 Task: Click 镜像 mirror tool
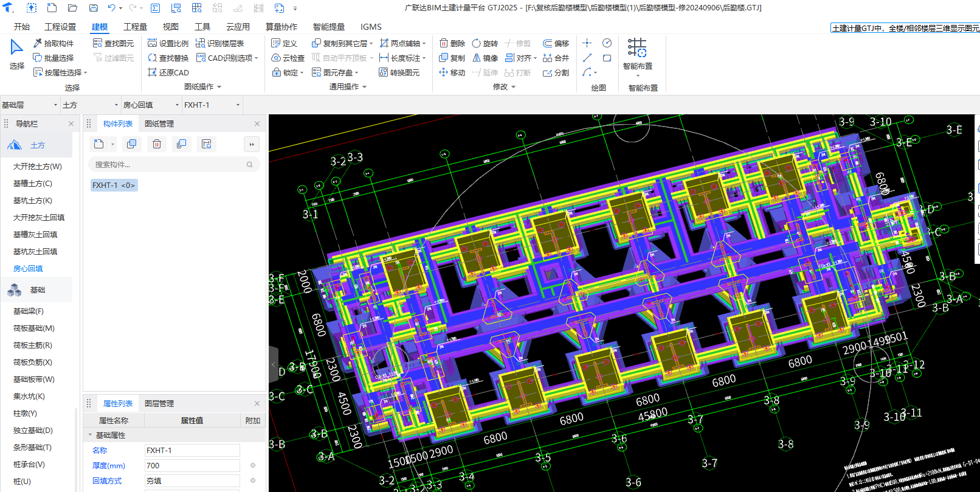tap(485, 58)
